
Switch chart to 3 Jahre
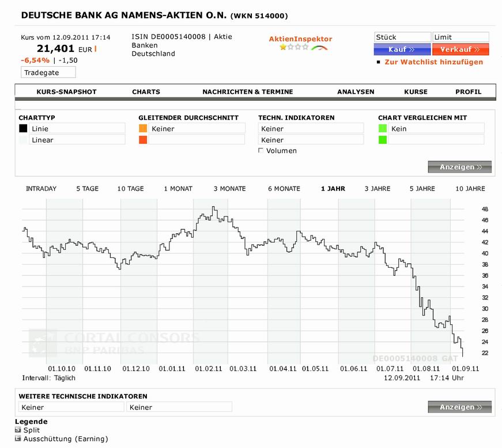(x=378, y=189)
